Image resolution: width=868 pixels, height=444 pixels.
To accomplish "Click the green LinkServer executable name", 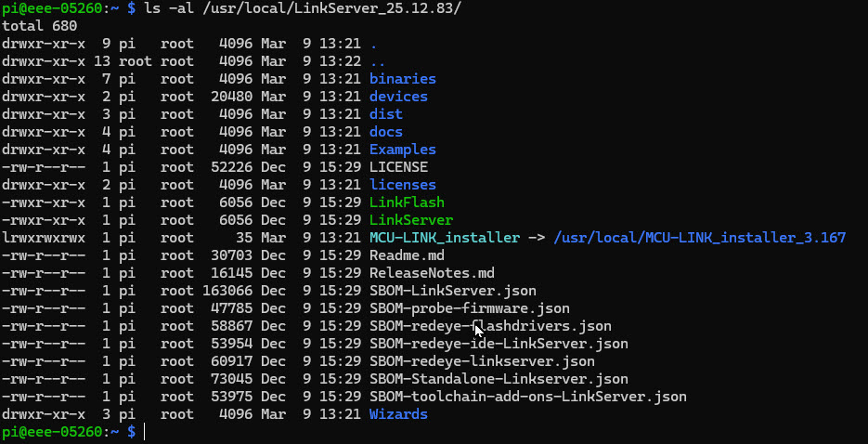I will [410, 220].
